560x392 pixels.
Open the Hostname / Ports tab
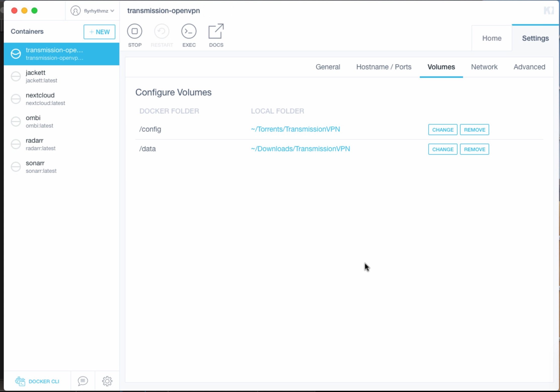(384, 67)
